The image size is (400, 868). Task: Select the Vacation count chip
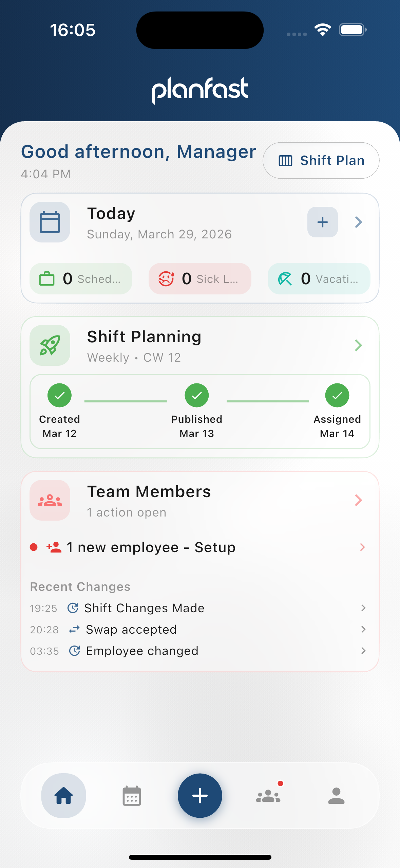pos(319,278)
